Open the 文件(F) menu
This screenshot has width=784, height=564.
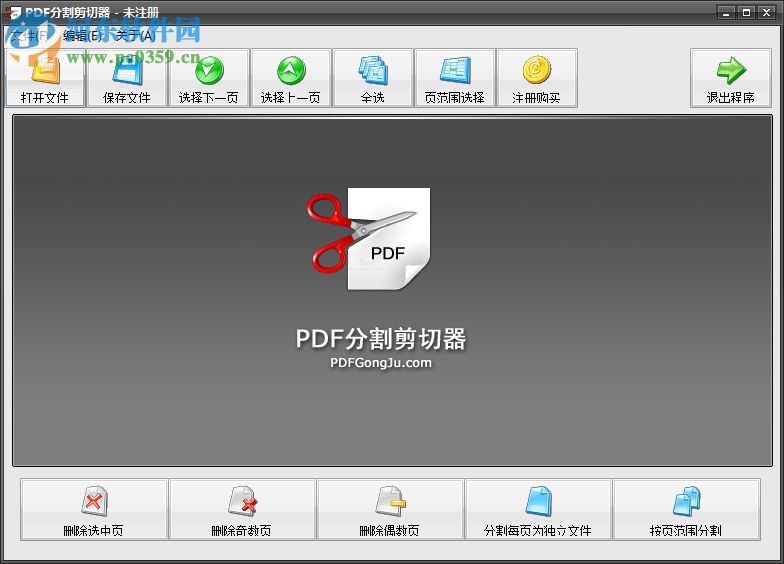click(x=29, y=36)
